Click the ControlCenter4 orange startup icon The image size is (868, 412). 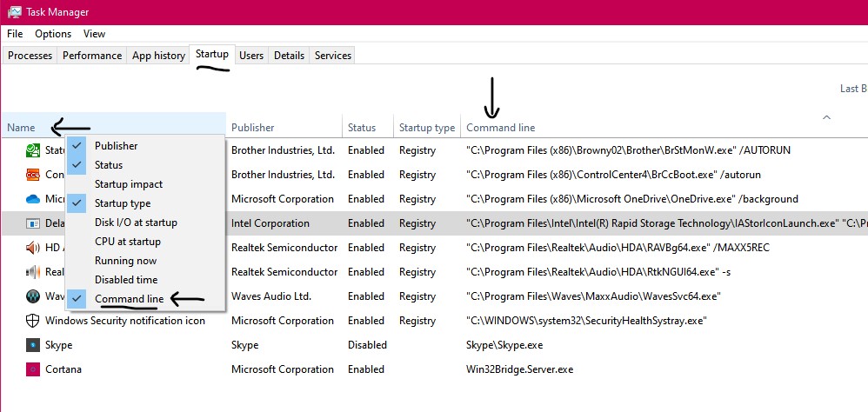point(33,175)
